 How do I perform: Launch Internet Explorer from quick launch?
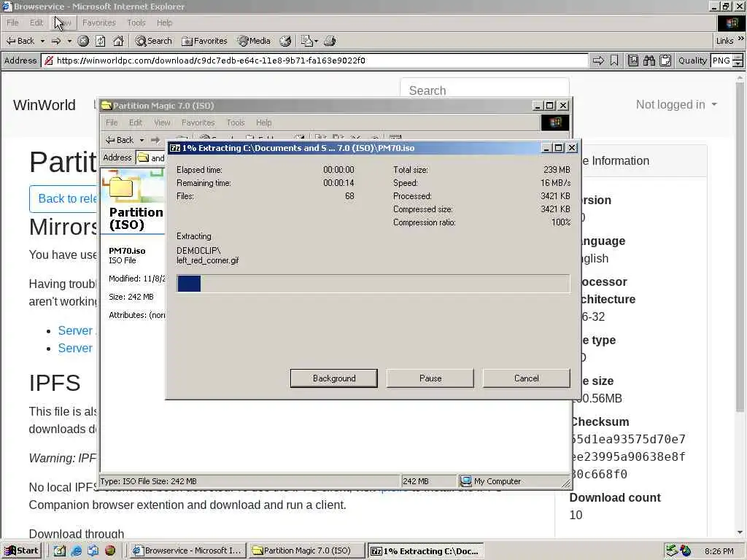tap(76, 551)
